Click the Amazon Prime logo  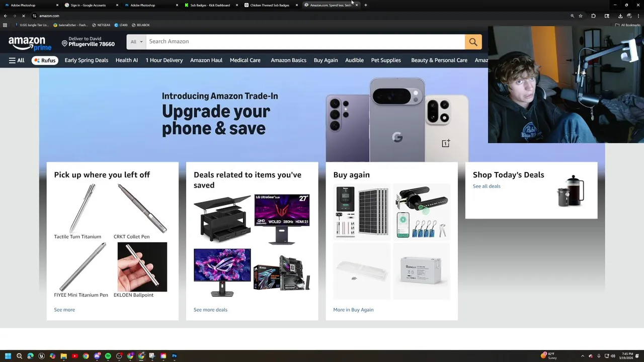[30, 43]
